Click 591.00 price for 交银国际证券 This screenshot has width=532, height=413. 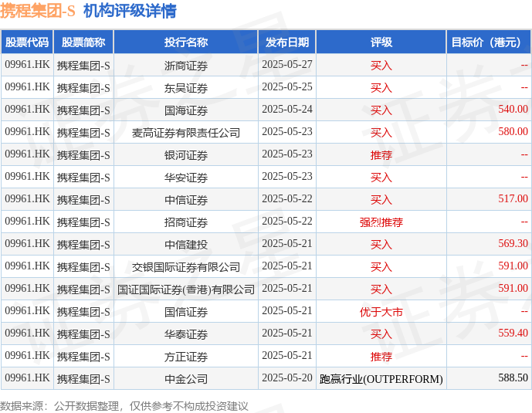point(513,266)
